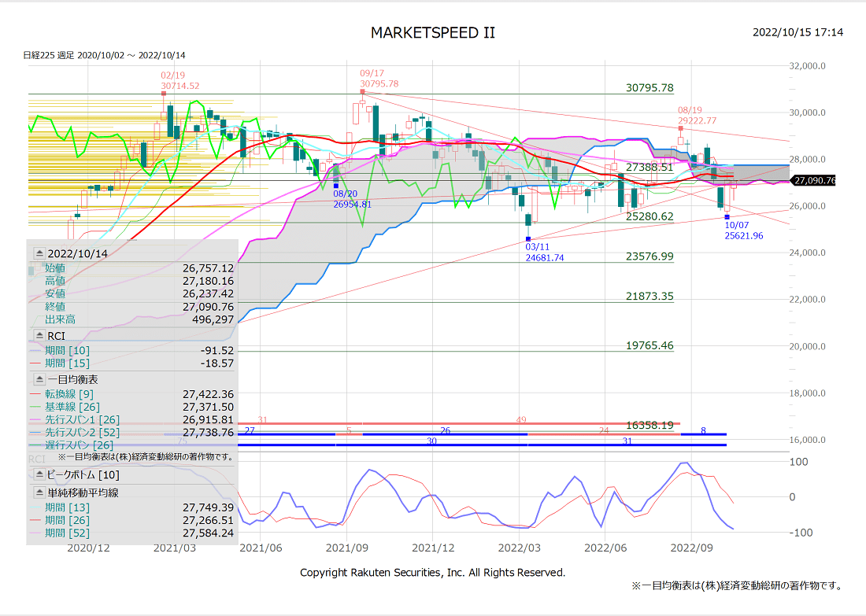Viewport: 866px width, 616px height.
Task: Click the 32,000.0 price axis label
Action: [808, 65]
